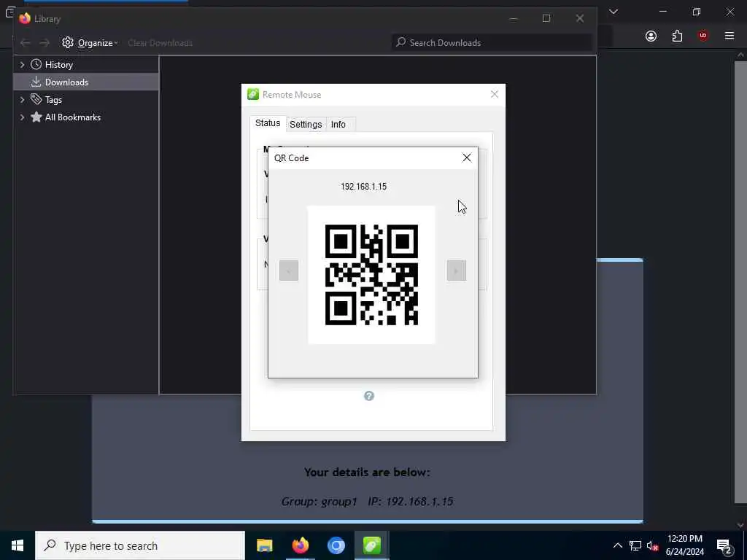
Task: Open the Firefox list all tabs chevron
Action: tap(614, 12)
